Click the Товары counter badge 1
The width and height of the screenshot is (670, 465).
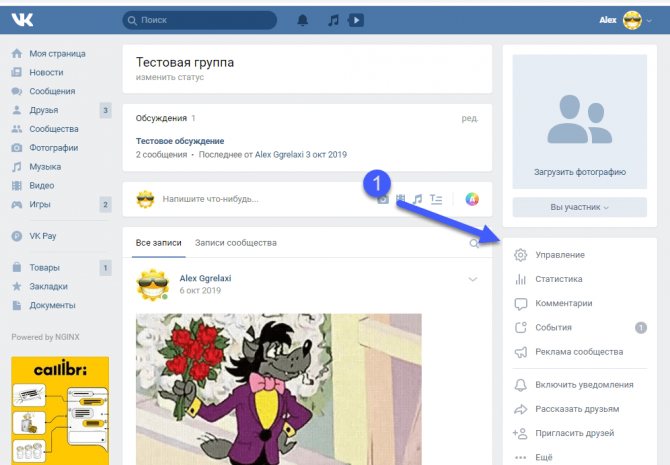(x=106, y=268)
